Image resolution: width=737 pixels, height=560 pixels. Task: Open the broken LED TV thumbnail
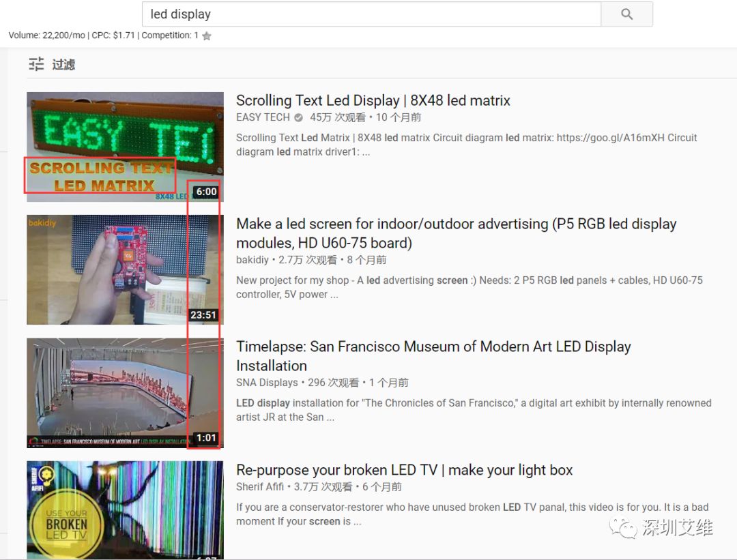125,510
